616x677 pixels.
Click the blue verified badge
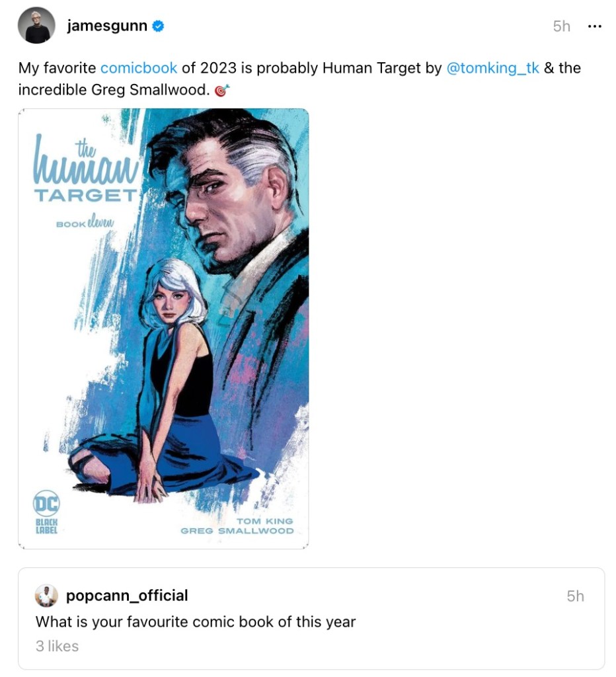pyautogui.click(x=159, y=26)
